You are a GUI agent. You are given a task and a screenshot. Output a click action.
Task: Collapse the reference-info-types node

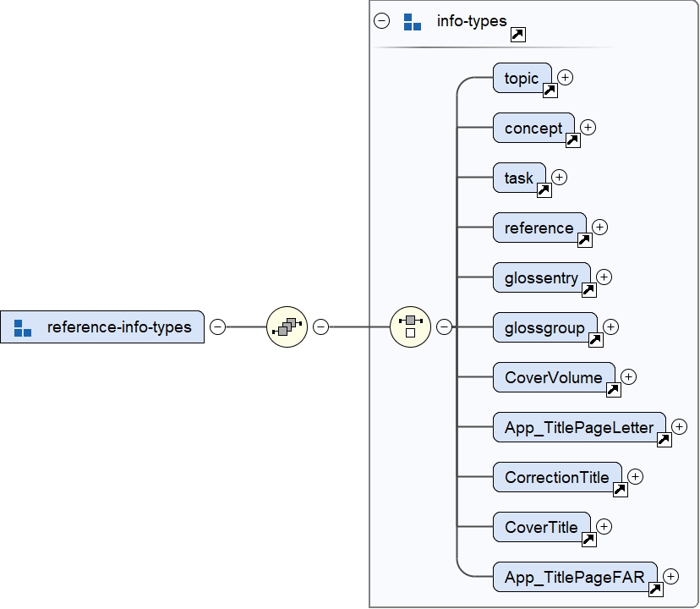[218, 326]
